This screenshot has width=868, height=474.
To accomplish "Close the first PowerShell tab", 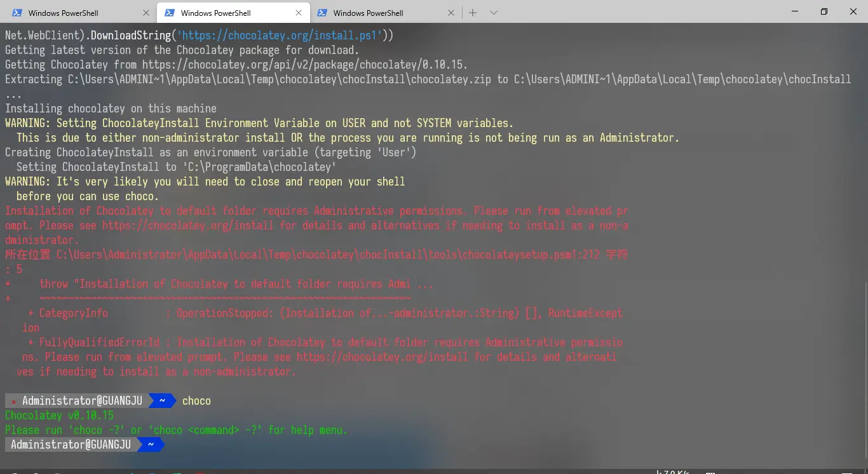I will pos(146,13).
